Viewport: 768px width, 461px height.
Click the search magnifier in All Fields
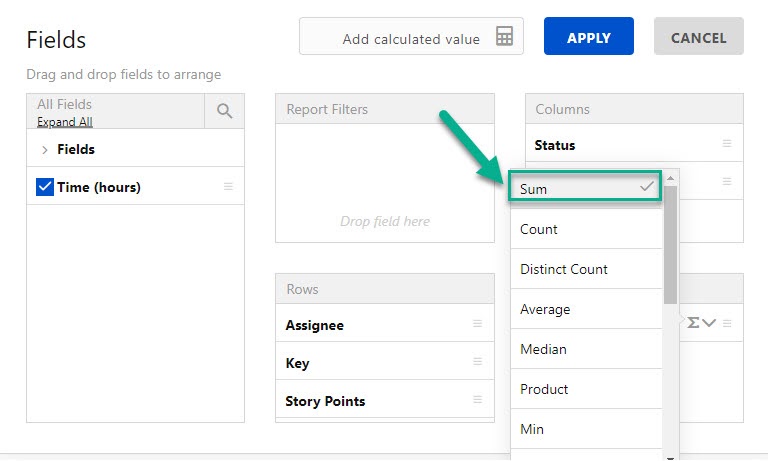tap(224, 111)
